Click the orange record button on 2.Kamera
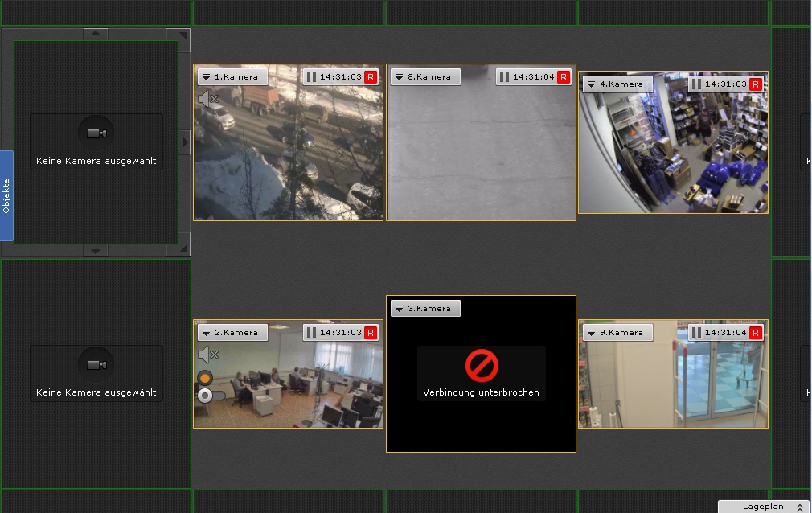Image resolution: width=812 pixels, height=513 pixels. 205,378
